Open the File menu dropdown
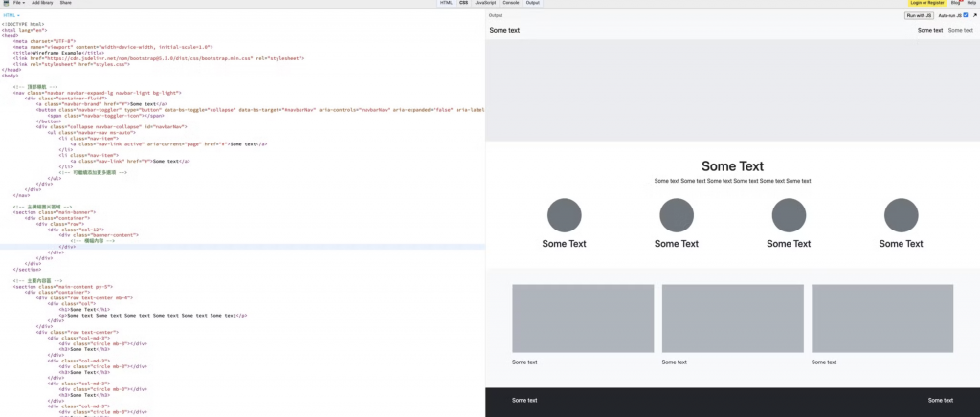Image resolution: width=980 pixels, height=417 pixels. [19, 3]
